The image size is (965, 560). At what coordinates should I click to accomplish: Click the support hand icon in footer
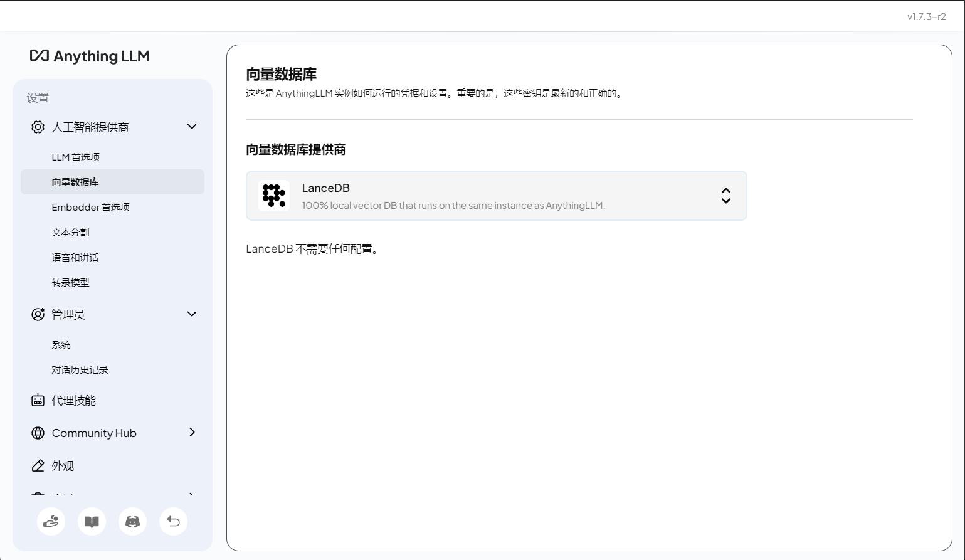click(51, 522)
